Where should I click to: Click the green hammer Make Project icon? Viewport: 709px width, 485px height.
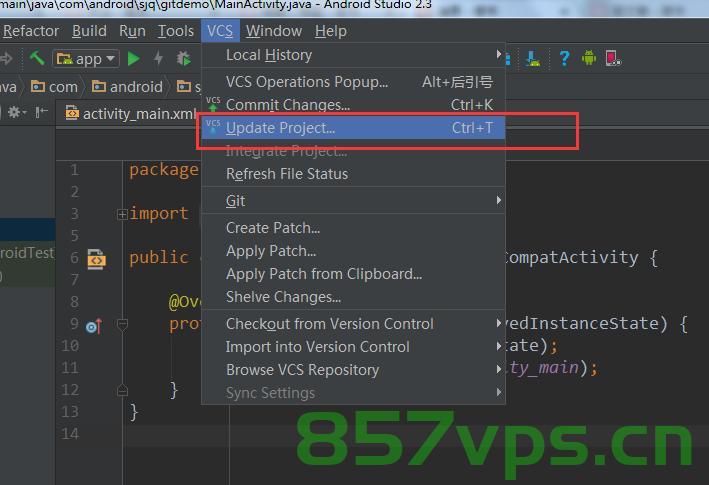point(37,58)
